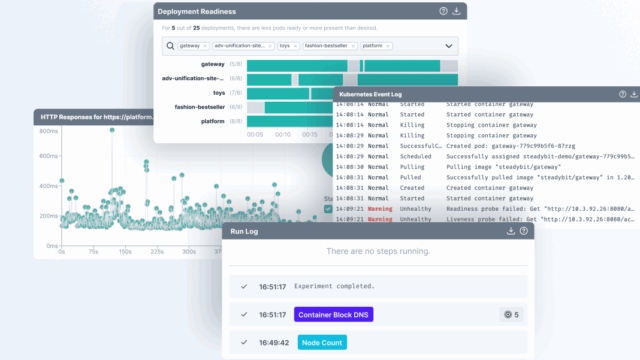Select the gateway deployment label

(213, 64)
